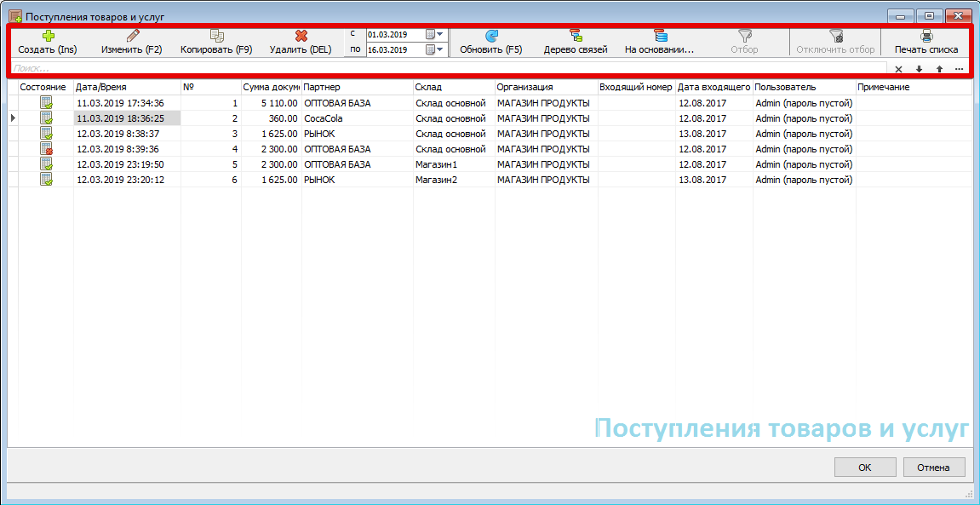Click the search up arrow icon
The height and width of the screenshot is (505, 980).
(939, 69)
